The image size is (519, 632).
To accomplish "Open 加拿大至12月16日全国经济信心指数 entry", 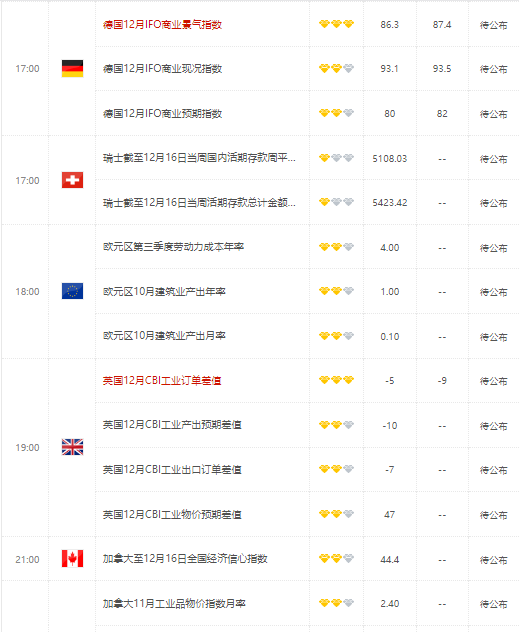I will [x=185, y=559].
